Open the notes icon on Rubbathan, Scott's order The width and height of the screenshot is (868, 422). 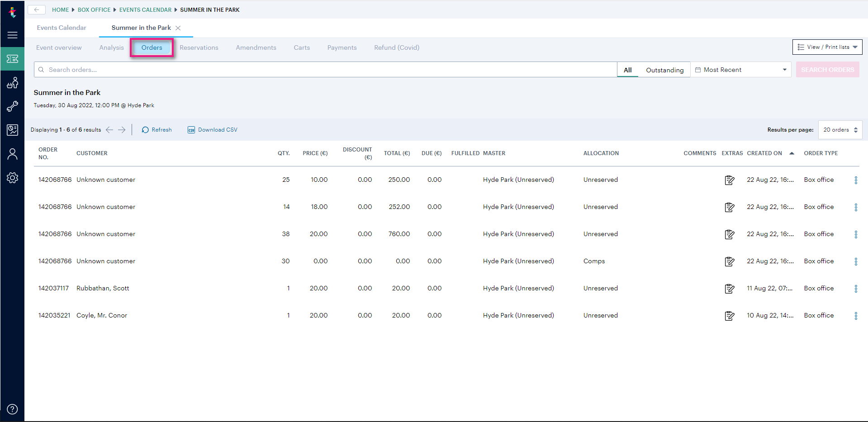[x=729, y=289]
